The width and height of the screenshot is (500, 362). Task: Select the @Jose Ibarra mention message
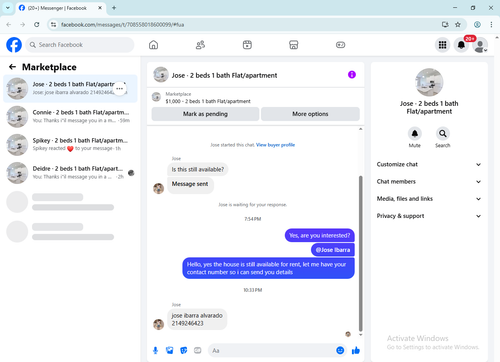333,250
